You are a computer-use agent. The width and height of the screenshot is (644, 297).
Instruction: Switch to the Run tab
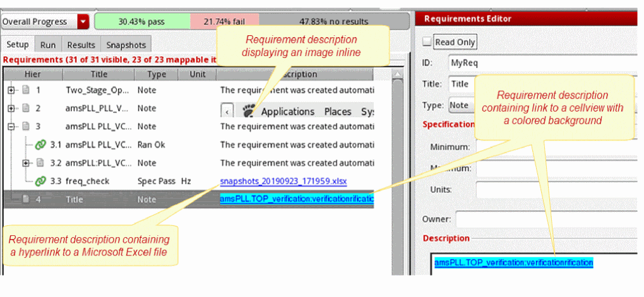pos(47,45)
